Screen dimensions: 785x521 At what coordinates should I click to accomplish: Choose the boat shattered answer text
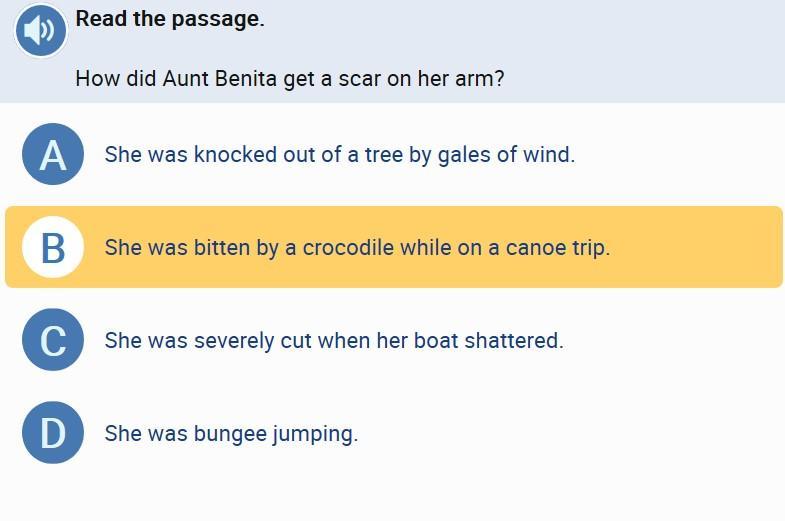(334, 340)
